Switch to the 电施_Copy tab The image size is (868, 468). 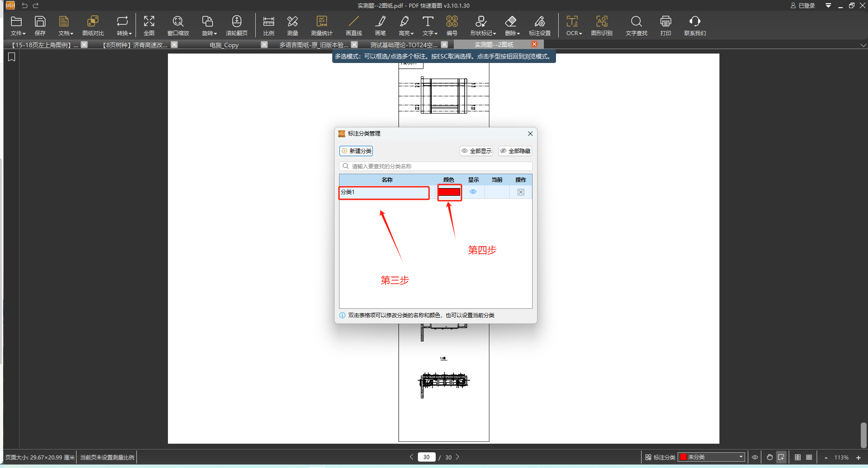click(x=224, y=45)
